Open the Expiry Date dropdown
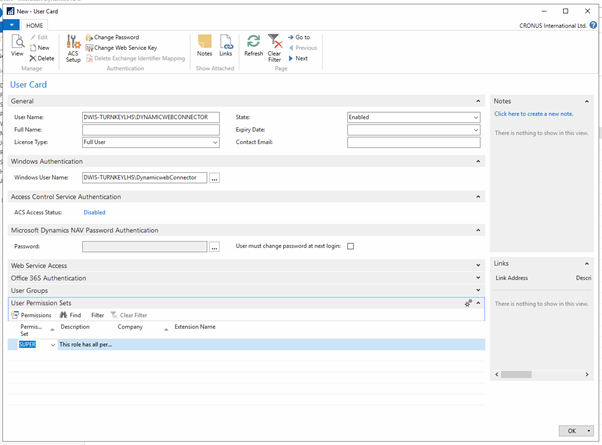Viewport: 602px width, 445px height. [475, 130]
